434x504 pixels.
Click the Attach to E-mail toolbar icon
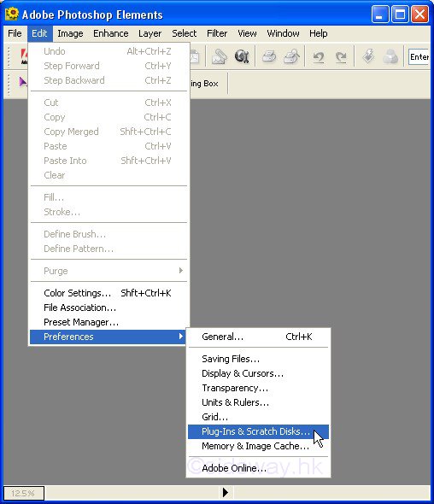[x=220, y=57]
